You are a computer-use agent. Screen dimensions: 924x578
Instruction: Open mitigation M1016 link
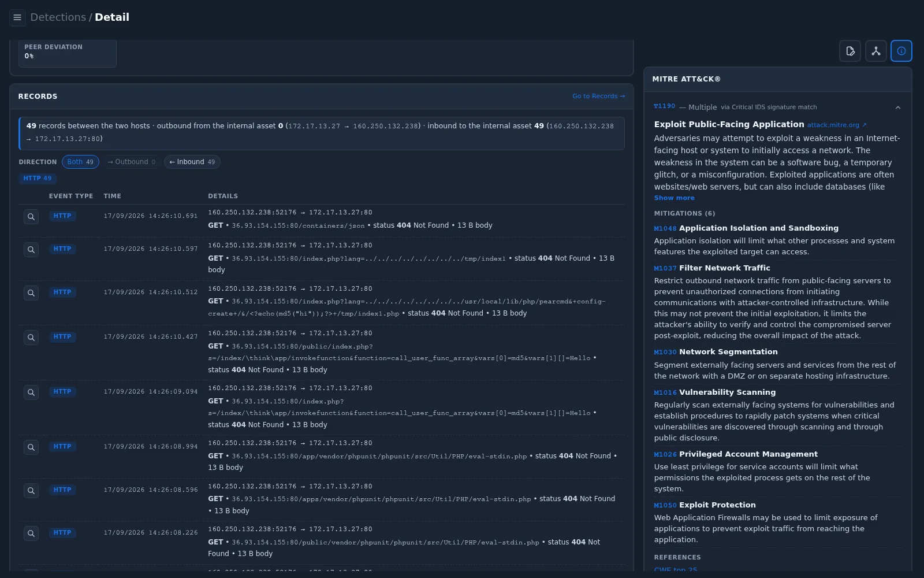click(665, 392)
